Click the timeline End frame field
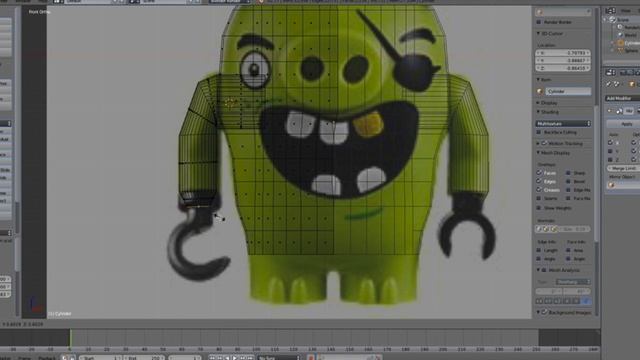Screen dimensions: 640x360 pos(144,358)
